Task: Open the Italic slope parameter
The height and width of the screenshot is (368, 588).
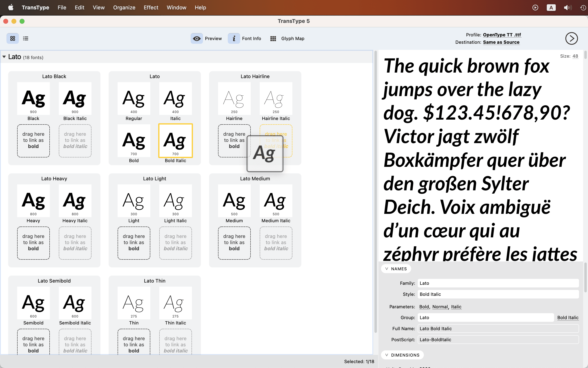Action: (456, 307)
